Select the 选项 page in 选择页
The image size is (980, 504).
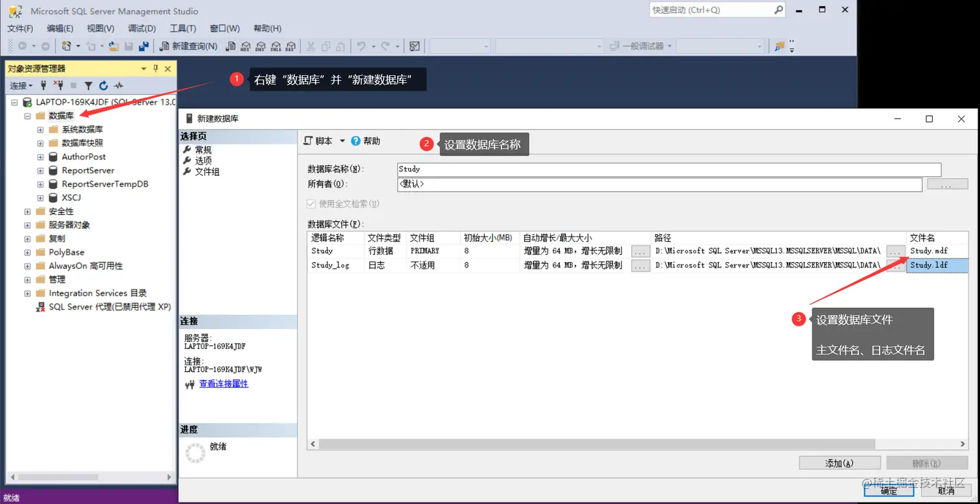click(x=203, y=161)
